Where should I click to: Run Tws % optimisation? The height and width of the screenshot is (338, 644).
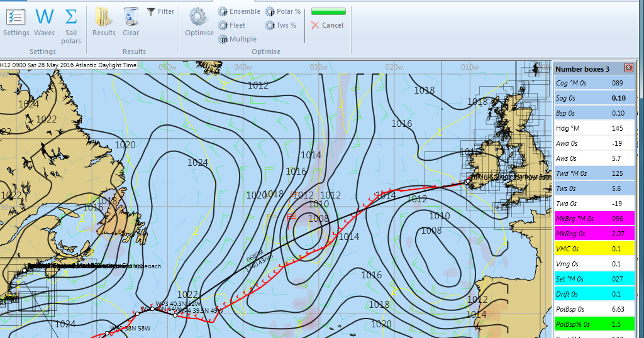point(281,25)
